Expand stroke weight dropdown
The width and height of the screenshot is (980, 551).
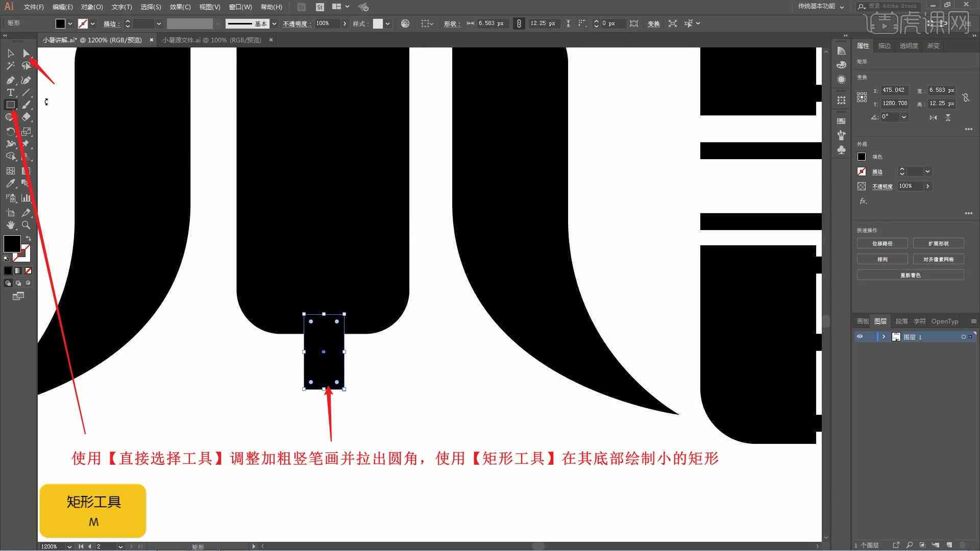(x=158, y=23)
